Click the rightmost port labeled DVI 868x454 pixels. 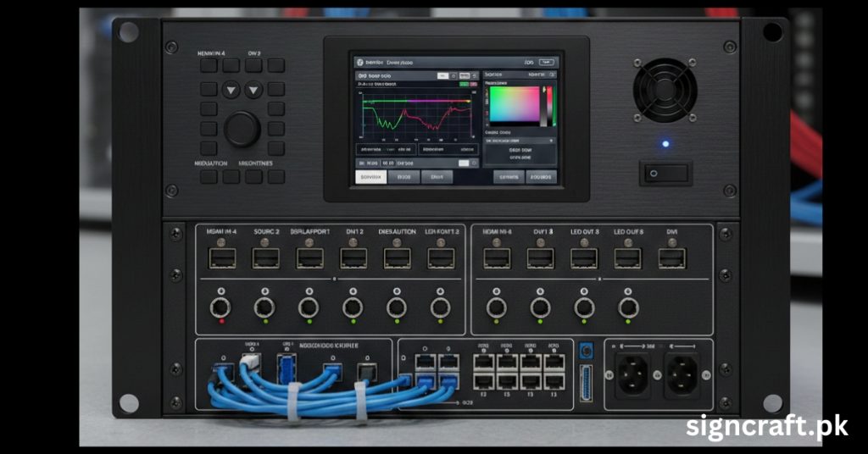point(672,258)
